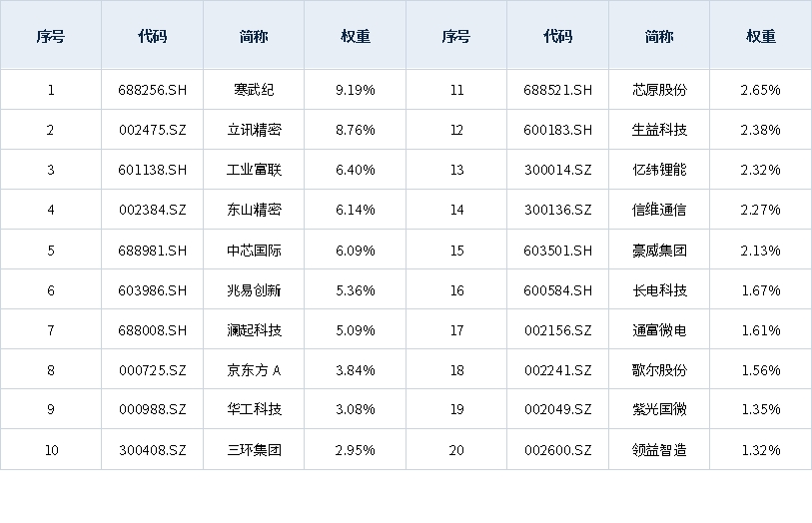The width and height of the screenshot is (812, 523).
Task: Click the stock code 300136.SZ
Action: pos(557,210)
